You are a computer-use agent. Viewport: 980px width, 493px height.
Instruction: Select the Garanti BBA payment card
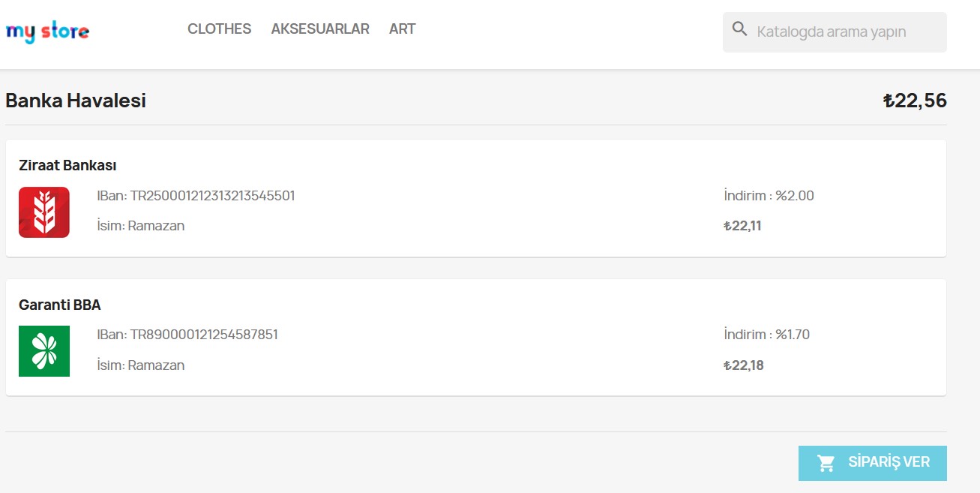476,338
